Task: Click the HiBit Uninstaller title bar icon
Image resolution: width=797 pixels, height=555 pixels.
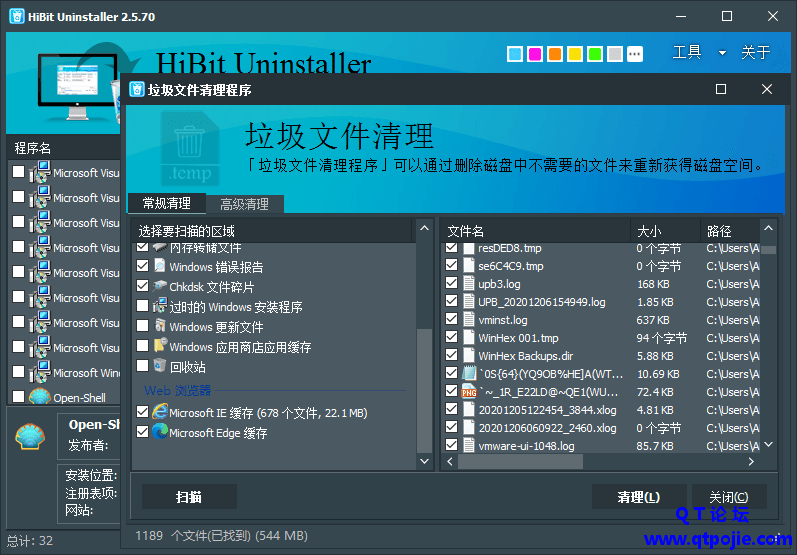Action: tap(17, 16)
